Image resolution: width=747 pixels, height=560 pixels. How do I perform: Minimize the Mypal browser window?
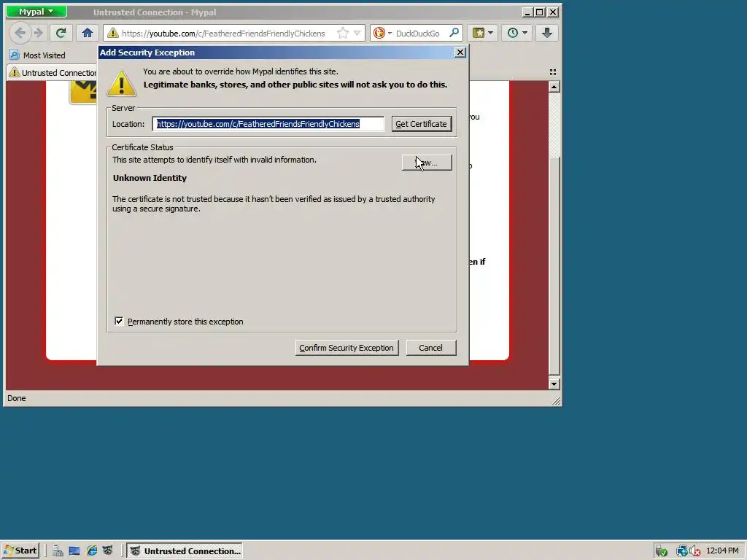[527, 12]
